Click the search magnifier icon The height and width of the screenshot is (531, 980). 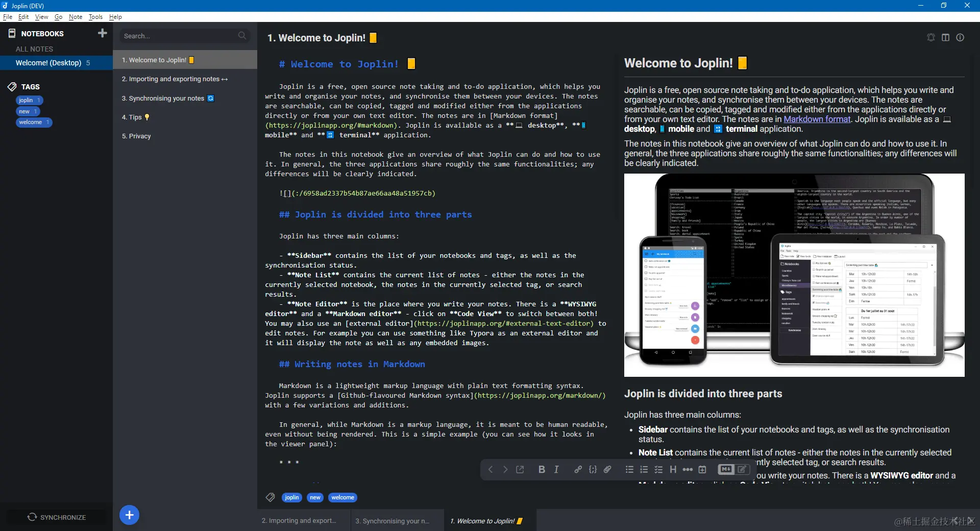coord(242,36)
